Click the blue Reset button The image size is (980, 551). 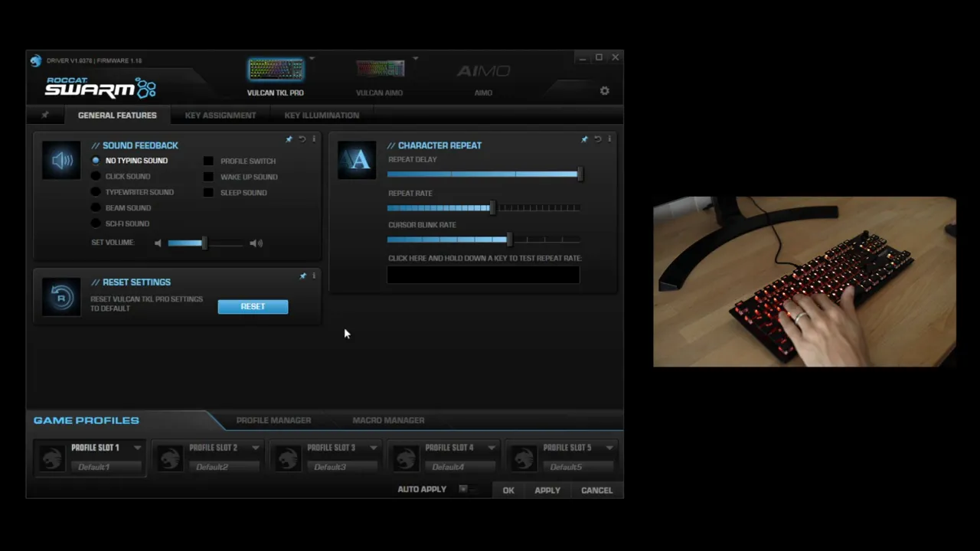tap(253, 307)
